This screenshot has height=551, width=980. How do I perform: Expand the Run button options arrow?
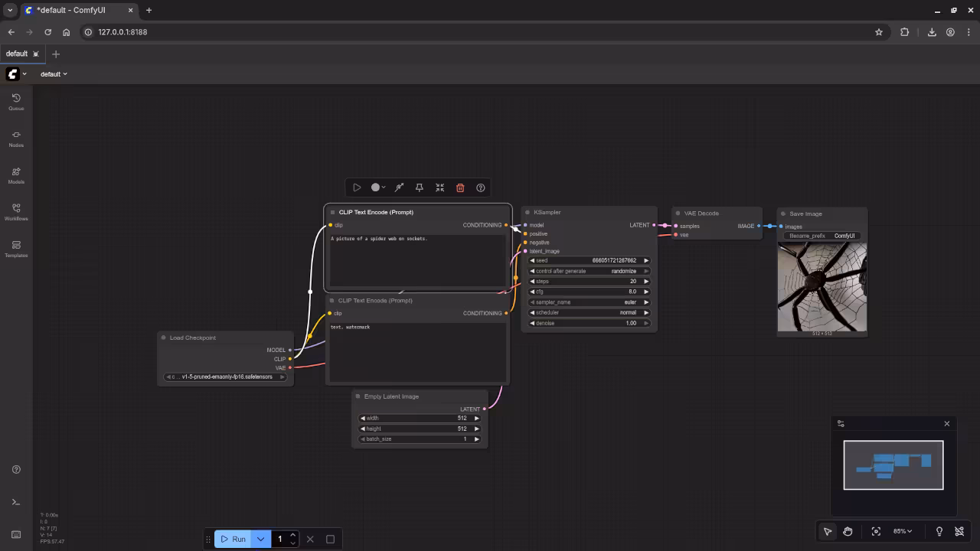coord(260,539)
